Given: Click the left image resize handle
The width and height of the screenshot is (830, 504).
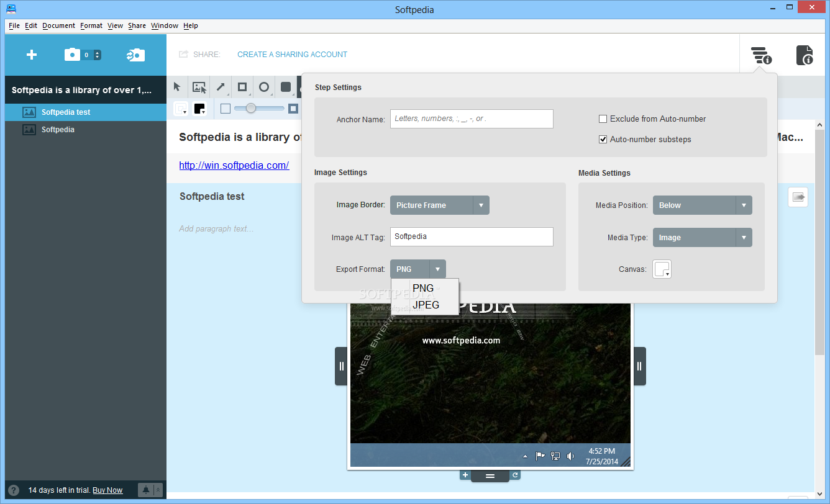Looking at the screenshot, I should 341,366.
